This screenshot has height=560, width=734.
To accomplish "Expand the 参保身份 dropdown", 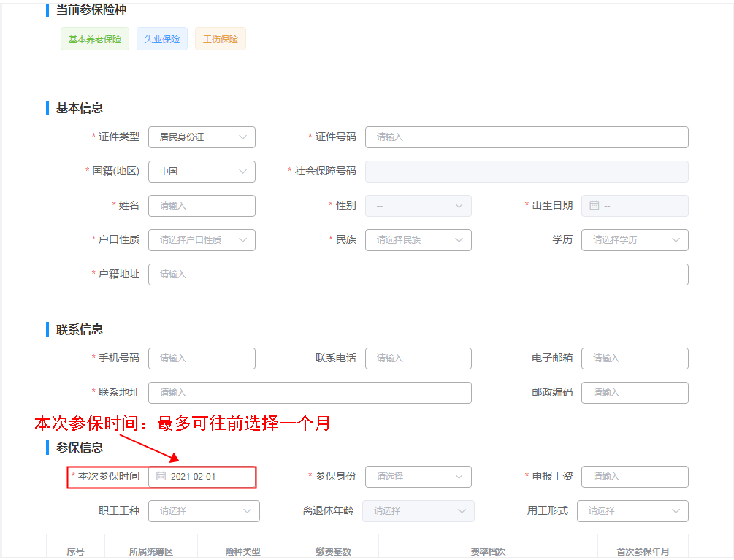I will pos(418,477).
